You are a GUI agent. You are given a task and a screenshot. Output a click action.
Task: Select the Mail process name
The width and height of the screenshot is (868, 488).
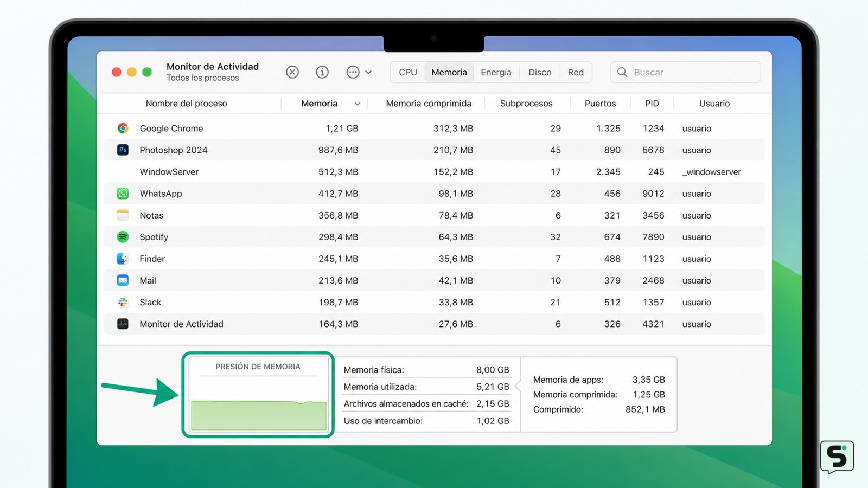click(x=148, y=280)
